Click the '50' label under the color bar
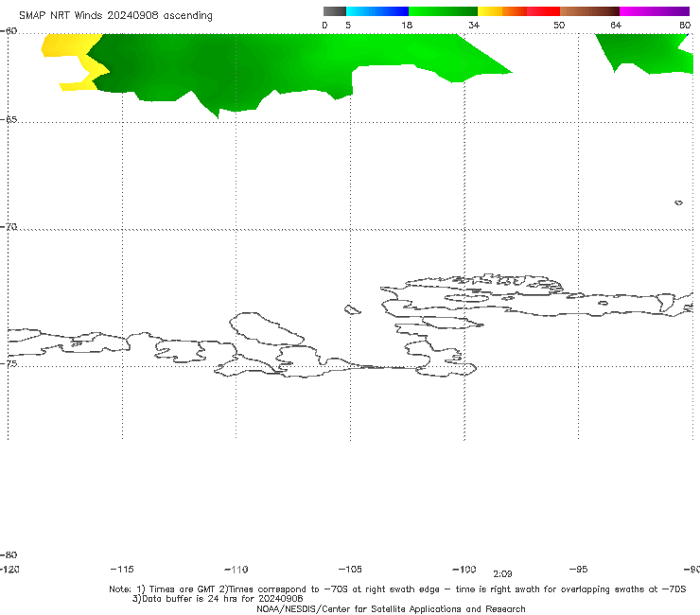Viewport: 700px width, 615px height. tap(559, 25)
